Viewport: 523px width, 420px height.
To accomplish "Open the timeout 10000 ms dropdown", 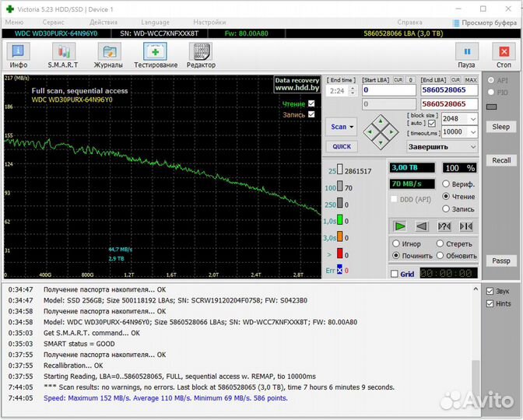I will 472,132.
